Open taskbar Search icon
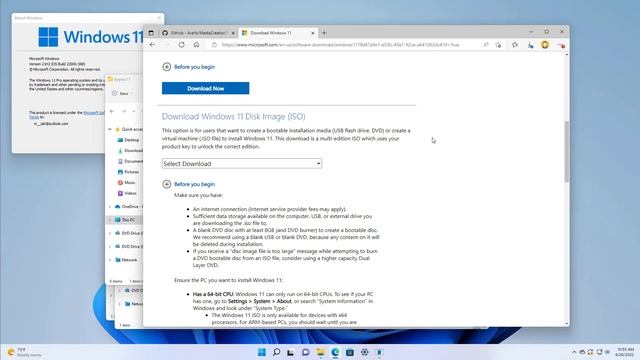640x360 pixels. [x=276, y=352]
